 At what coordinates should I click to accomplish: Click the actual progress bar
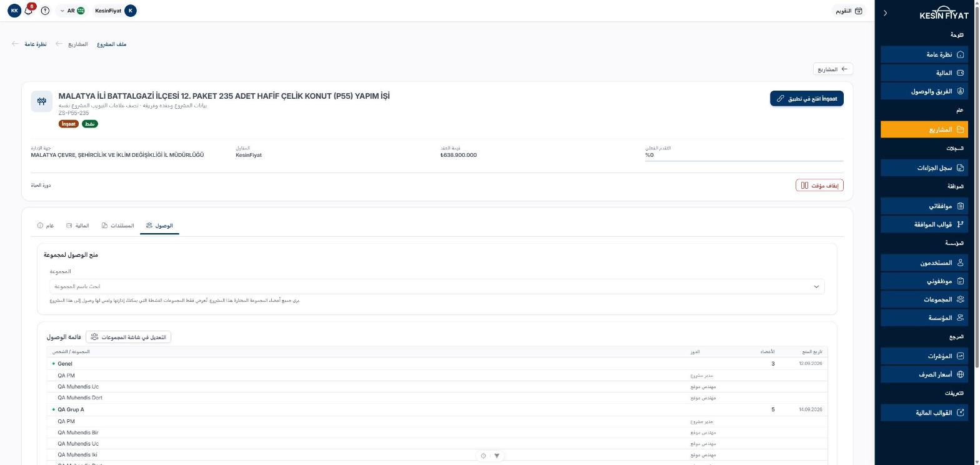(x=744, y=161)
